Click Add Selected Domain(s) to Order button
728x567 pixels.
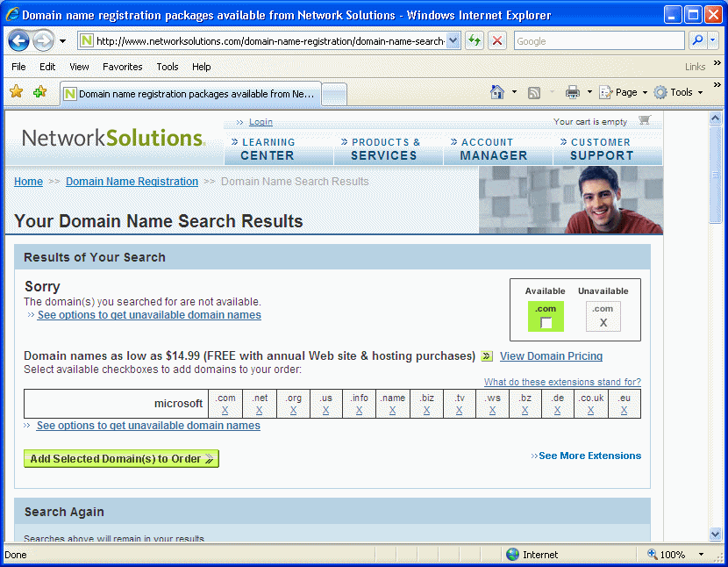pos(121,459)
